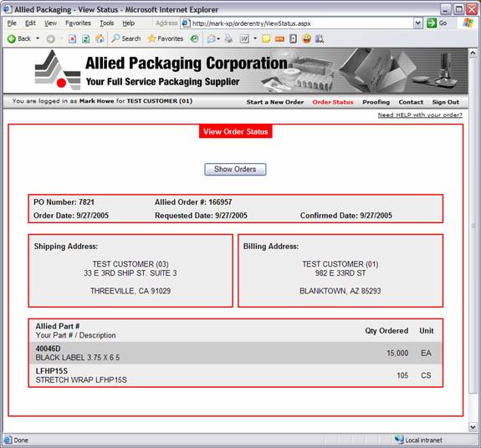The height and width of the screenshot is (448, 481).
Task: Click the scrollbar down arrow on page
Action: [x=473, y=426]
